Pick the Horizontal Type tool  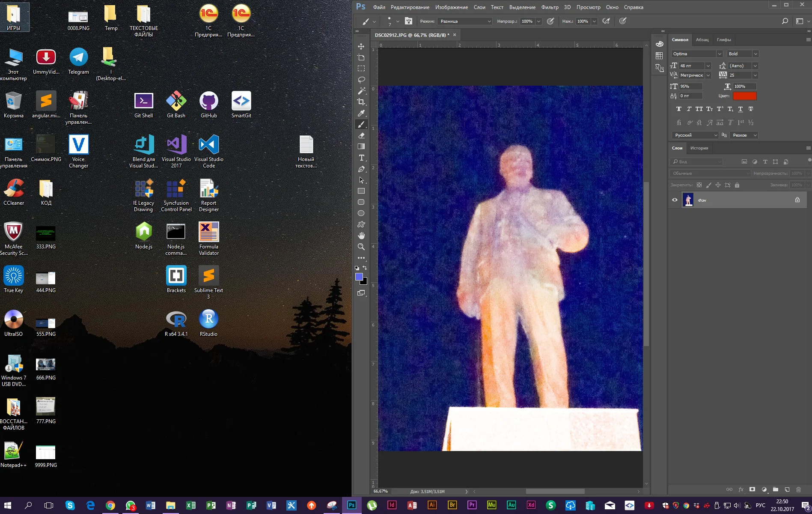(x=362, y=158)
